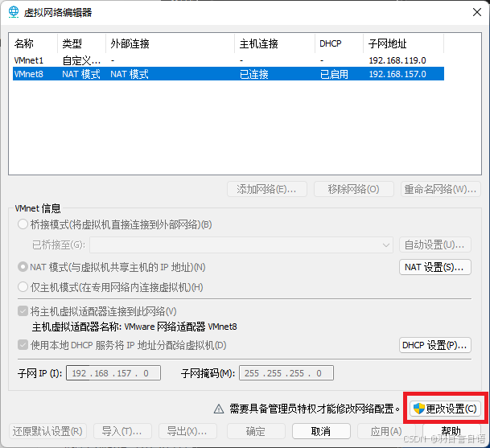490x448 pixels.
Task: Click 重命名网络(W)... button
Action: tap(441, 189)
